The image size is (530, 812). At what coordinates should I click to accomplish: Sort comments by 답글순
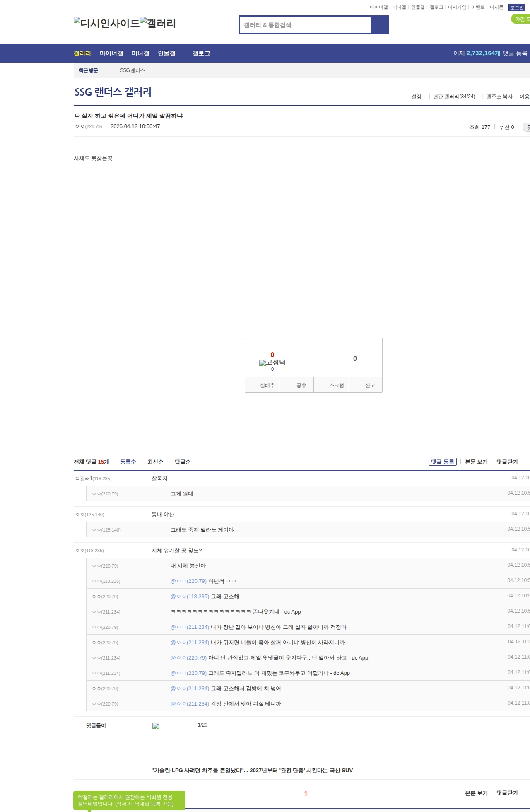[183, 462]
